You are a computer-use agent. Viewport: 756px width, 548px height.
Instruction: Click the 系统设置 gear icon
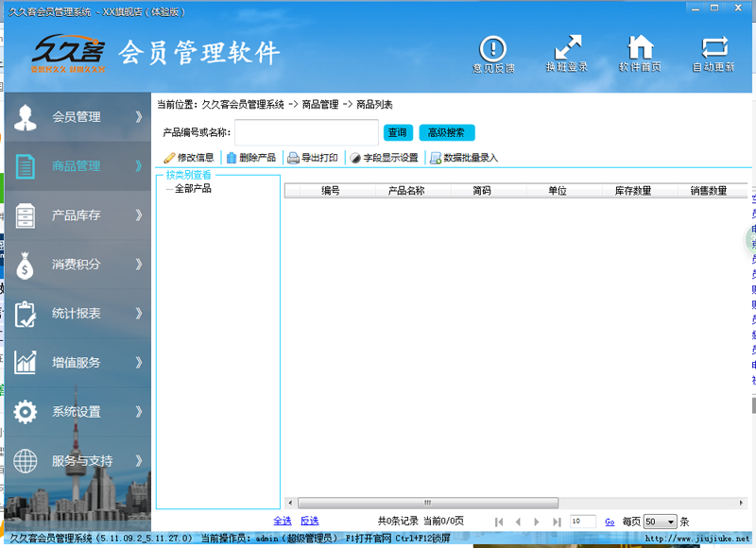point(26,412)
